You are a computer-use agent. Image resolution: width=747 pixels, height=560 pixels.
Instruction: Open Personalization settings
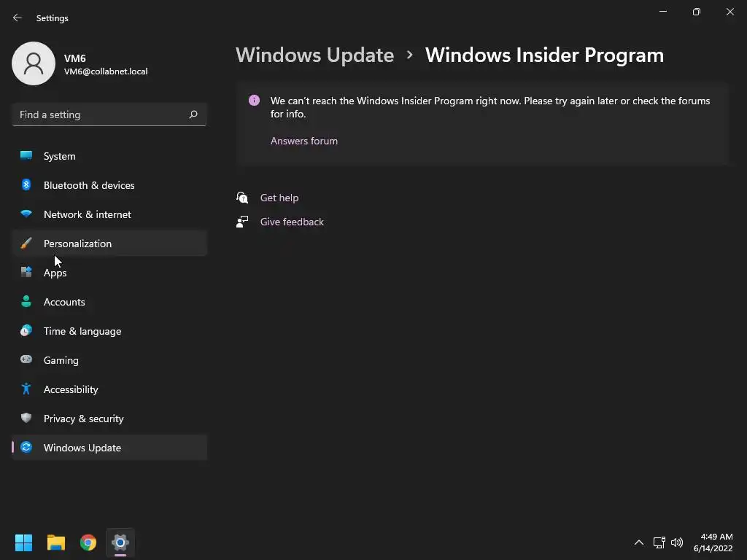pyautogui.click(x=109, y=244)
